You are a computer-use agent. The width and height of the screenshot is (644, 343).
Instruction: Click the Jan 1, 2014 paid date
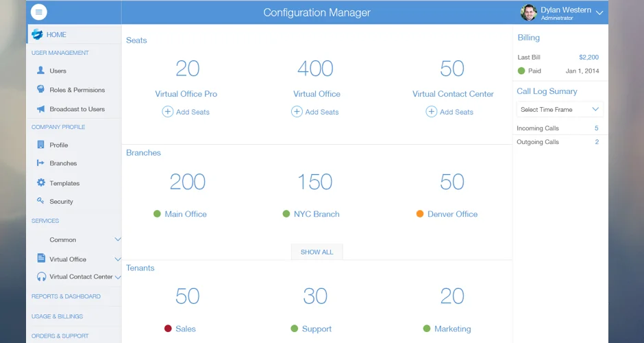pyautogui.click(x=582, y=71)
